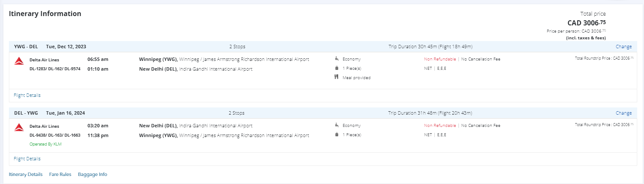Open the Fare Rules tab
644x184 pixels.
click(60, 174)
